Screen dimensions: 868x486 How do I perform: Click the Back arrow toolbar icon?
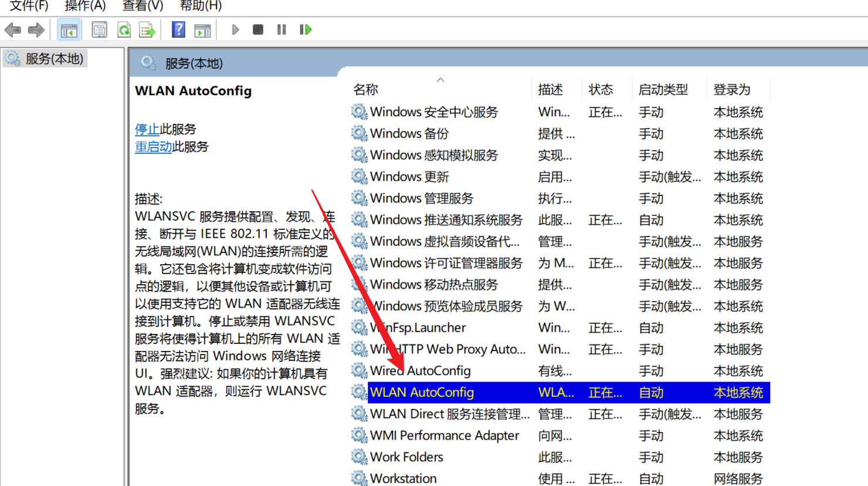tap(13, 29)
